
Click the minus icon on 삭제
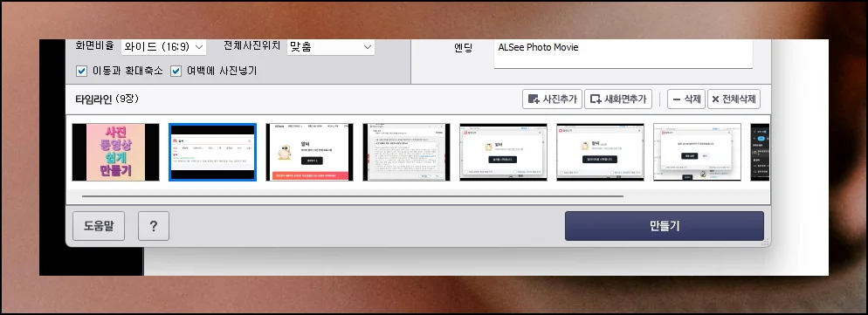coord(677,99)
